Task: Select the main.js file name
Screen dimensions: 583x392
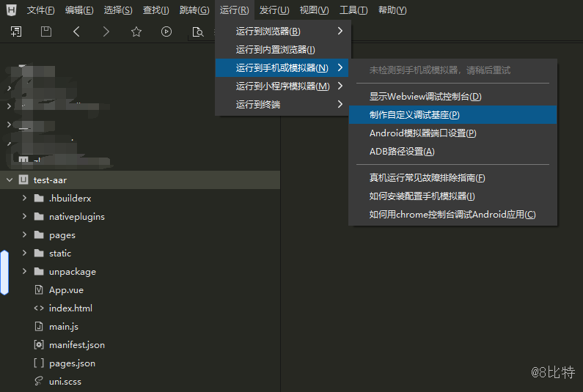Action: 64,327
